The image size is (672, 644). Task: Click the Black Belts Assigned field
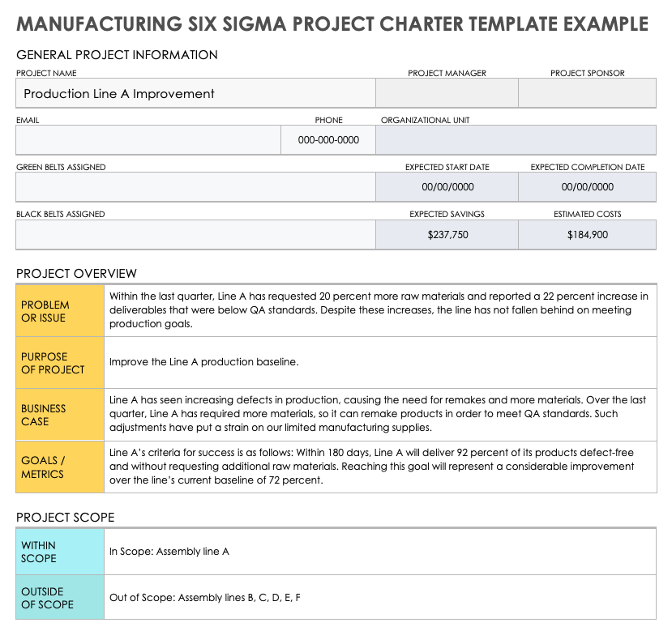(195, 235)
